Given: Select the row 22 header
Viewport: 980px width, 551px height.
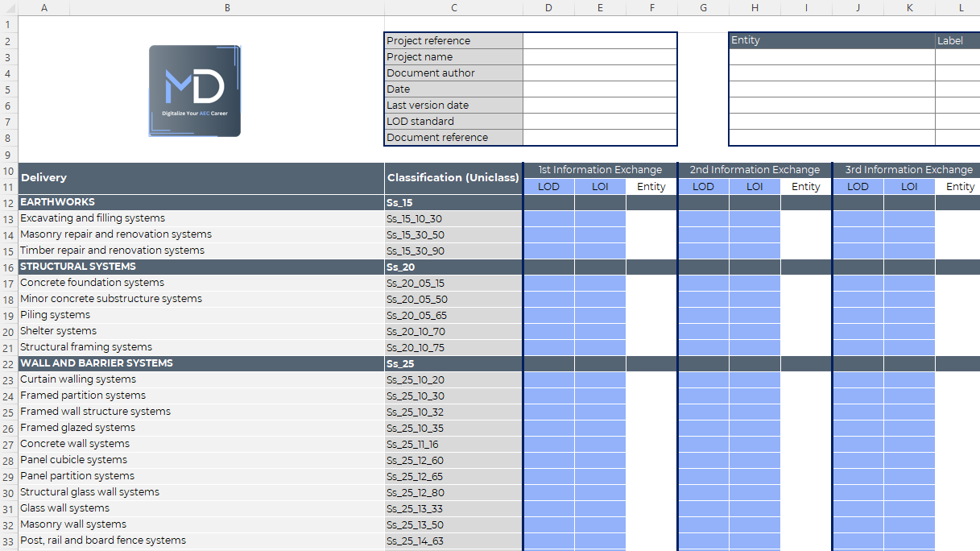Looking at the screenshot, I should 8,363.
